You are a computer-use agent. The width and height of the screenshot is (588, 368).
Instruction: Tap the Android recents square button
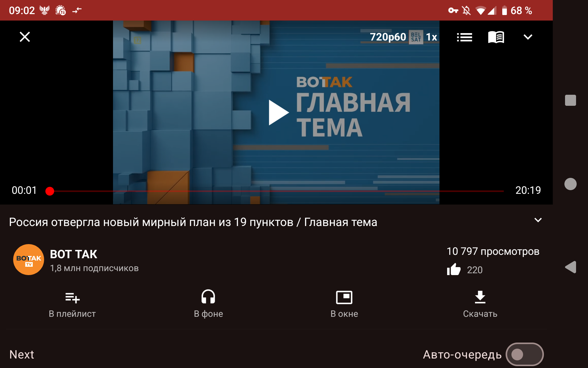pos(570,100)
